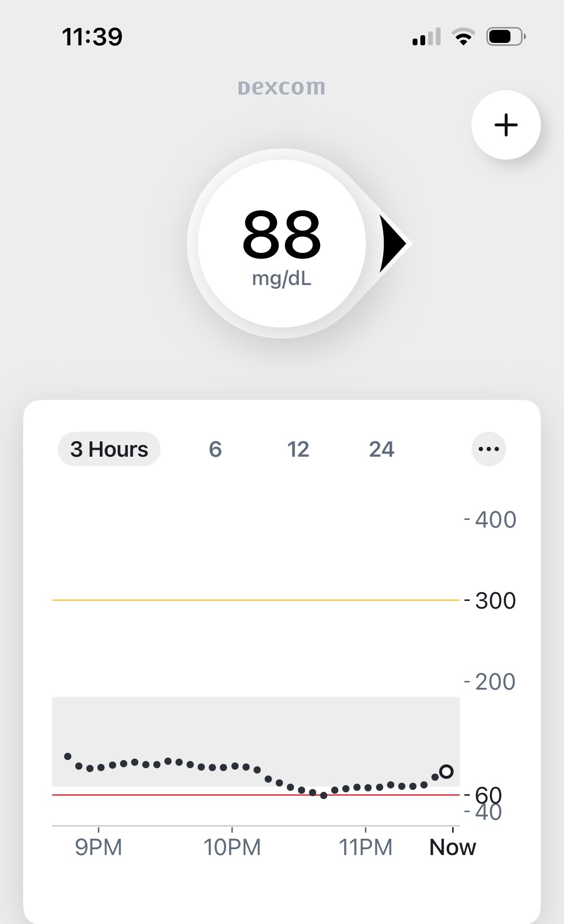
Task: Tap the lowest glucose dot on graph
Action: pos(323,795)
